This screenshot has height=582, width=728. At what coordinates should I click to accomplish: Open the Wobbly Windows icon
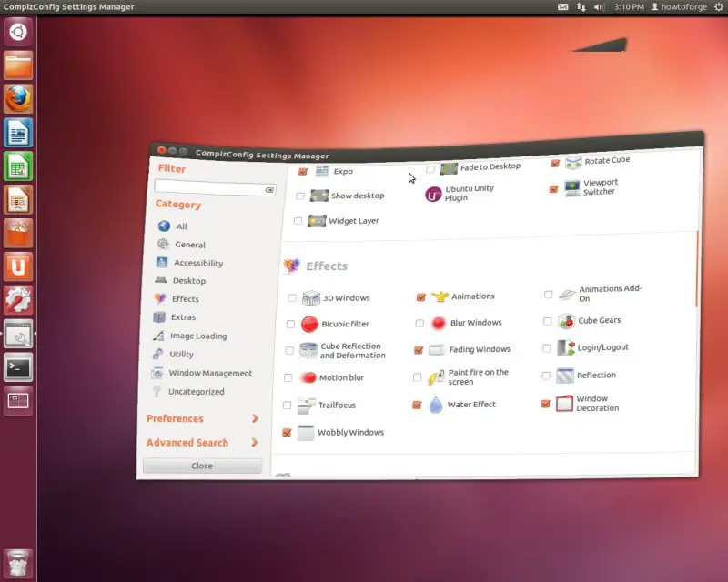pyautogui.click(x=306, y=433)
